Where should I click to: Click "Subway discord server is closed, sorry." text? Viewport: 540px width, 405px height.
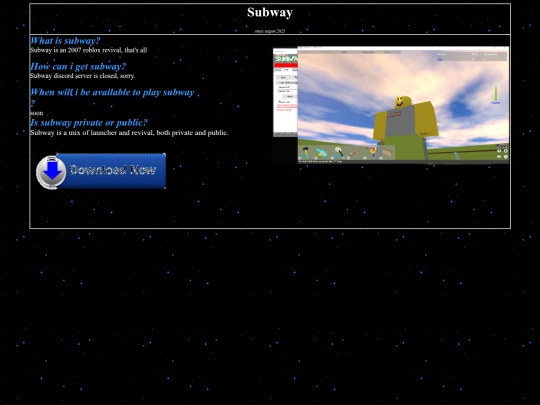82,76
